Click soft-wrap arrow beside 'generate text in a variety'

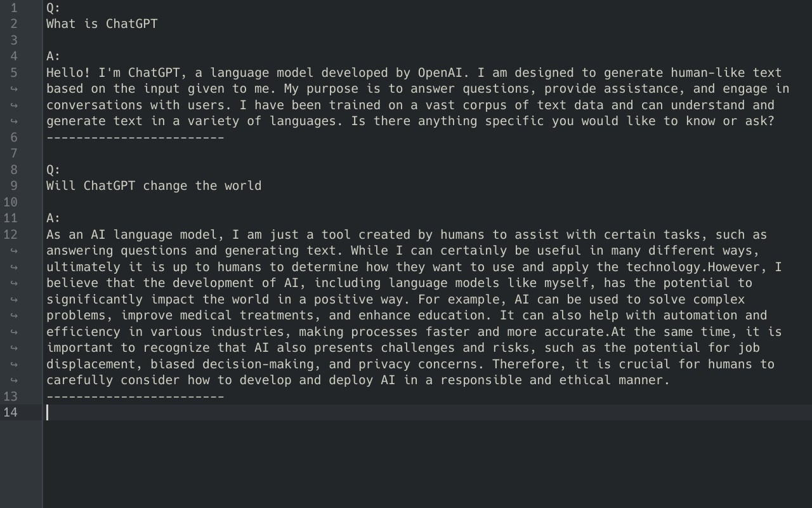pyautogui.click(x=14, y=121)
